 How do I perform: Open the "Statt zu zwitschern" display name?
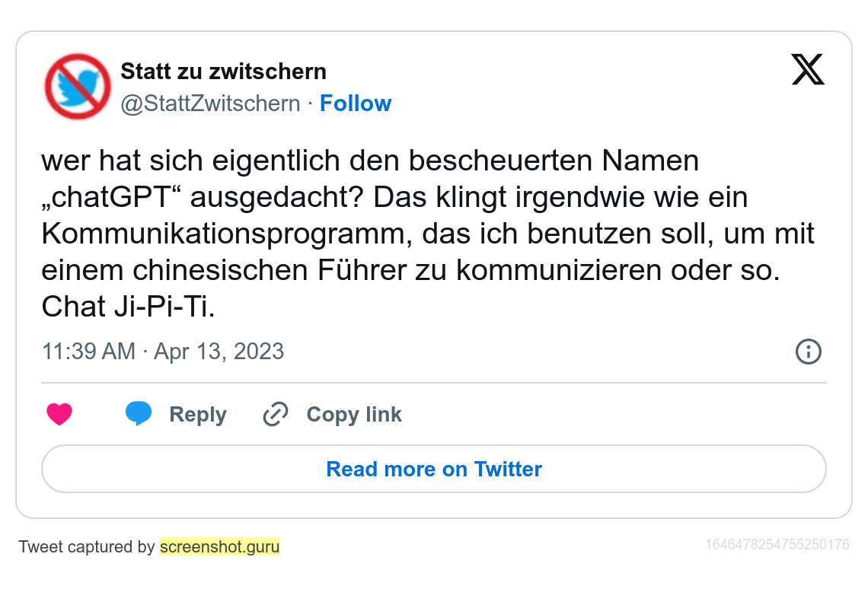coord(224,72)
